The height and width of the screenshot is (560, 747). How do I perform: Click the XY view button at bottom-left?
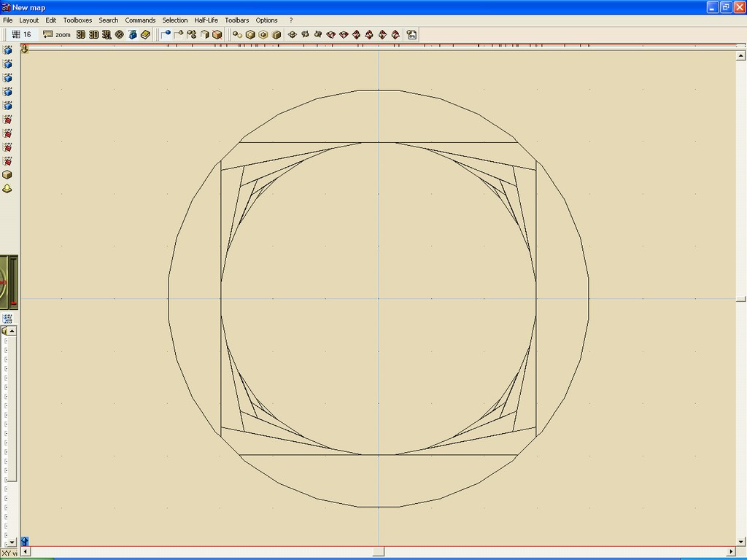pos(9,553)
